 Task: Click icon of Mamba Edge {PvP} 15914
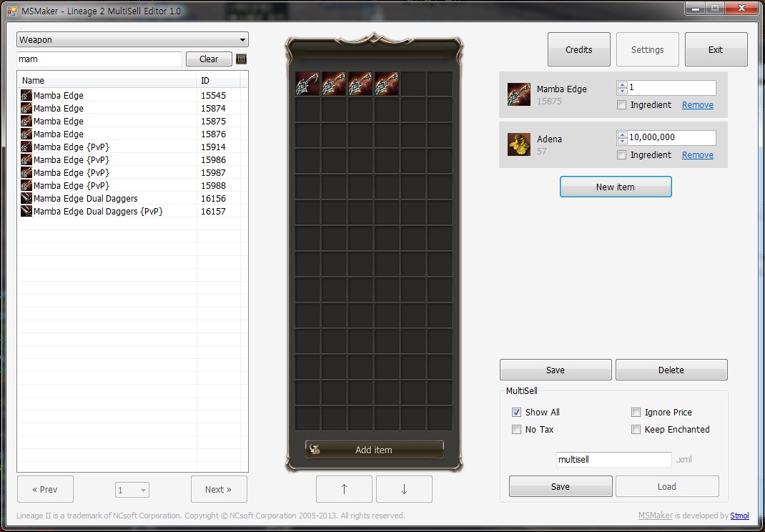pyautogui.click(x=26, y=147)
